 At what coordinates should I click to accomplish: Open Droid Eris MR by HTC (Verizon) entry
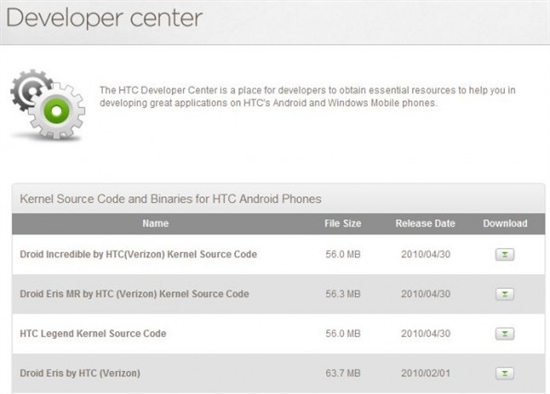coord(134,294)
